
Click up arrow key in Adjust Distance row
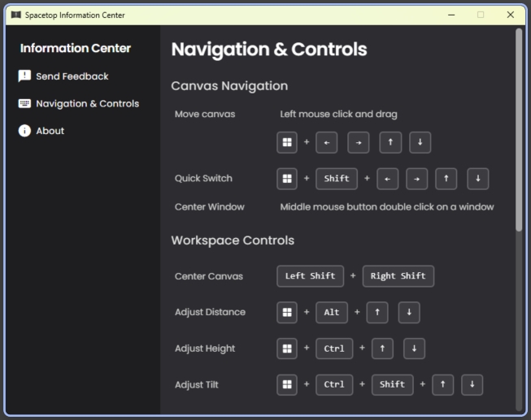coord(377,313)
